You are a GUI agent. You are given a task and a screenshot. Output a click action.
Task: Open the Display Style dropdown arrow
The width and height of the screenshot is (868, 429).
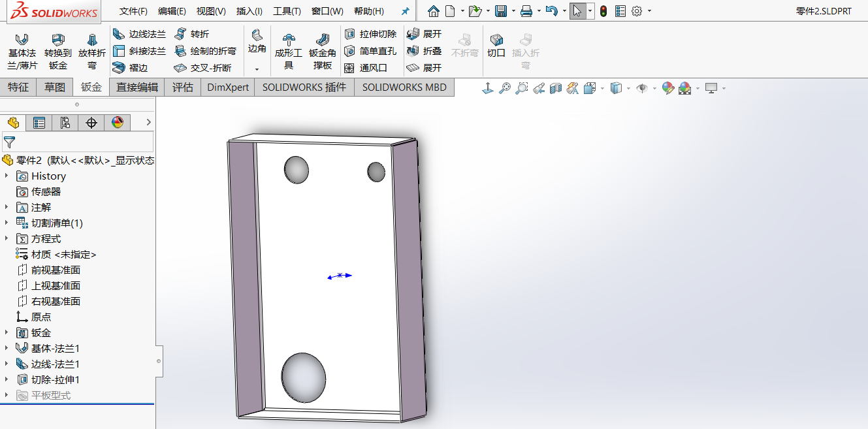628,88
